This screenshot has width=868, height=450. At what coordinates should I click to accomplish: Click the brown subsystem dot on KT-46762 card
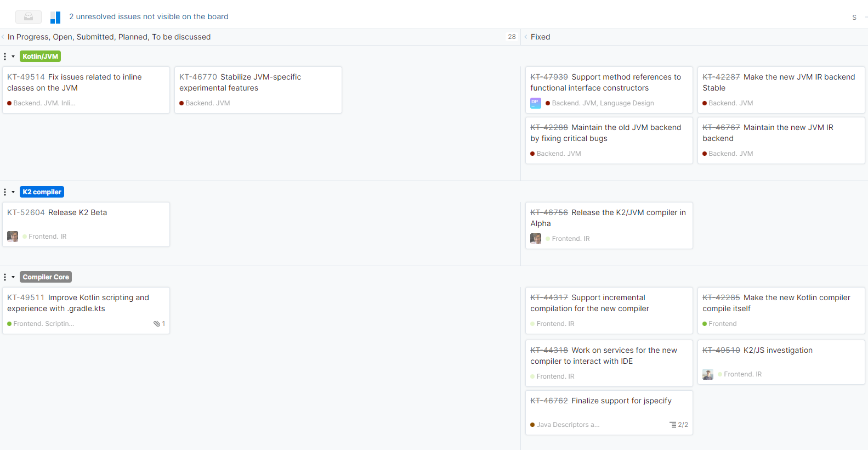[532, 425]
